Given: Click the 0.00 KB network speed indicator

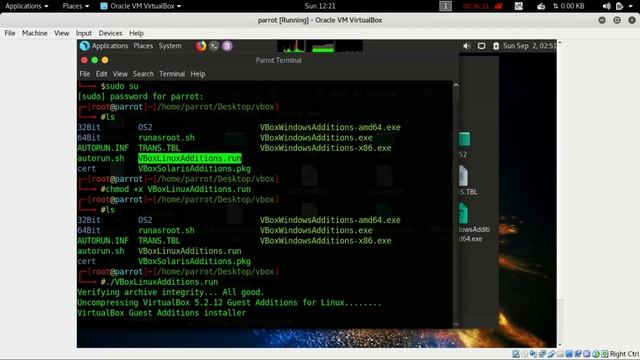Looking at the screenshot, I should tap(568, 6).
